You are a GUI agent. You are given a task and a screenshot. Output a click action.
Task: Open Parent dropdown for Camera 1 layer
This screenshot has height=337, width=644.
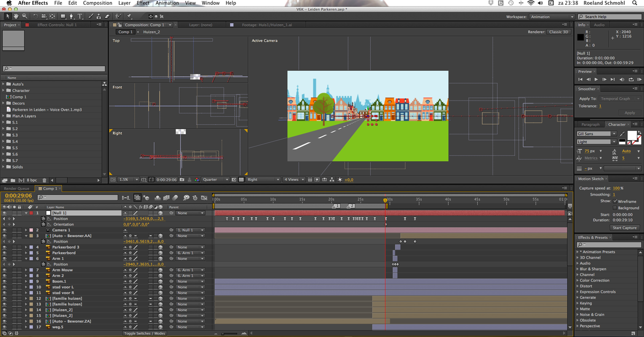pos(191,230)
